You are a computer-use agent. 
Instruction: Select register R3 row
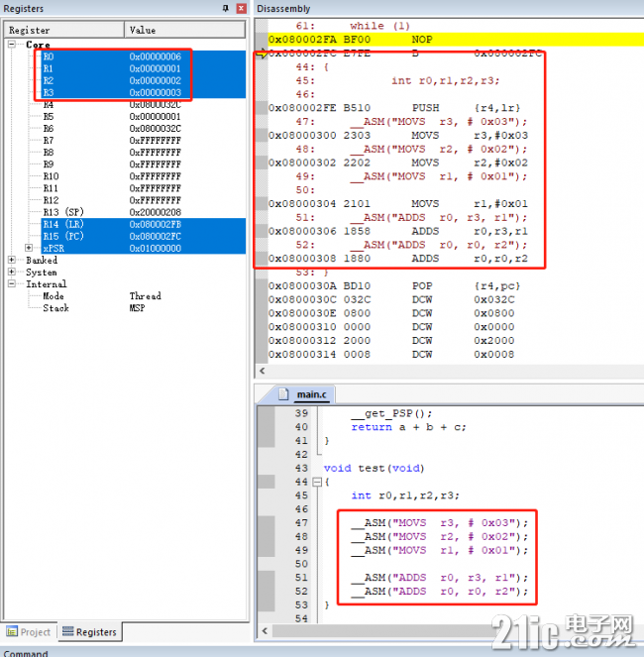point(144,92)
